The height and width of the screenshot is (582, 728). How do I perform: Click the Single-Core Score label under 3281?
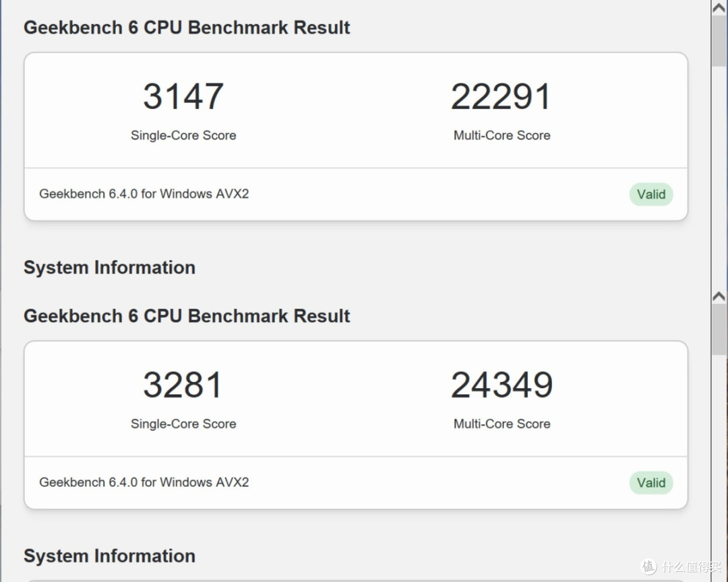coord(183,424)
